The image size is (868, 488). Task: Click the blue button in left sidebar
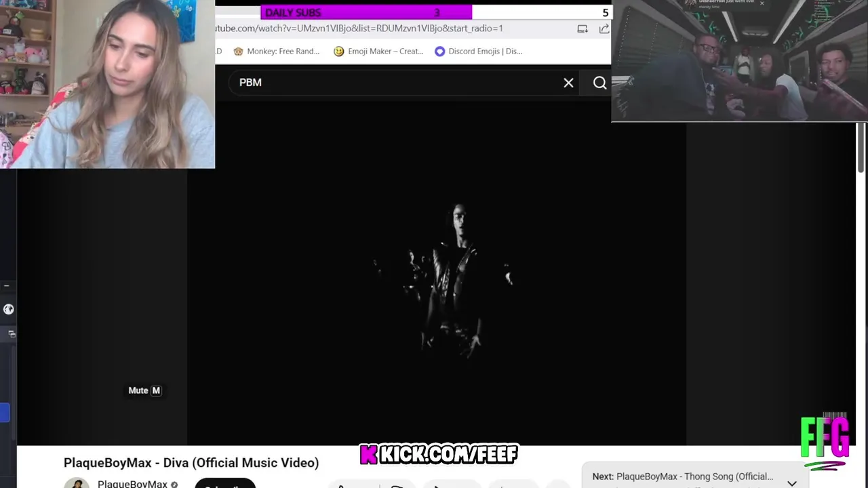4,412
